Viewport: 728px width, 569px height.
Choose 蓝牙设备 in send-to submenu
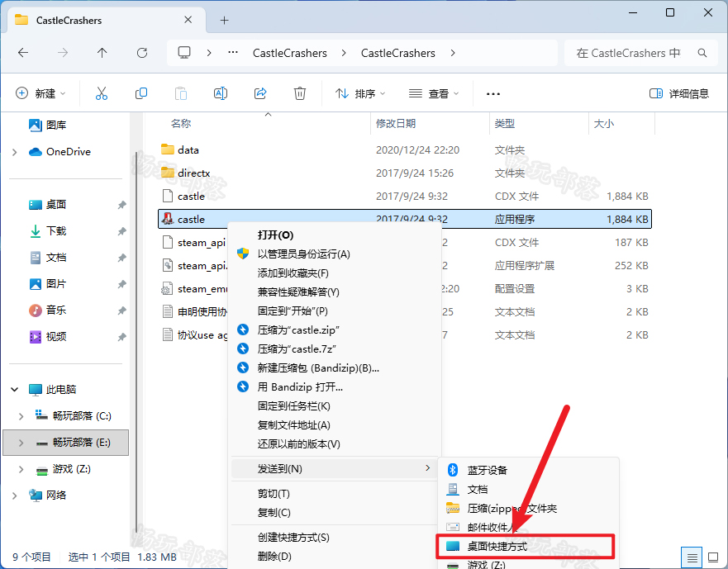pyautogui.click(x=528, y=470)
